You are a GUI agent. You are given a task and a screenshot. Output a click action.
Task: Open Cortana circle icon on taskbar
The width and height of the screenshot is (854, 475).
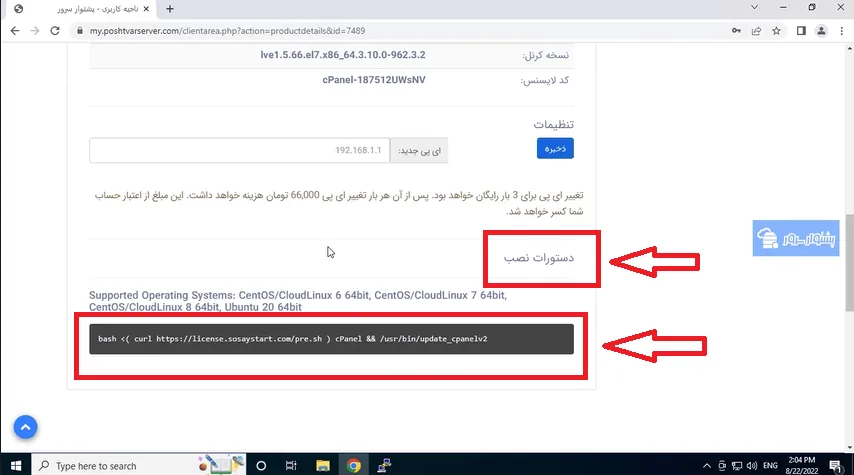(261, 466)
